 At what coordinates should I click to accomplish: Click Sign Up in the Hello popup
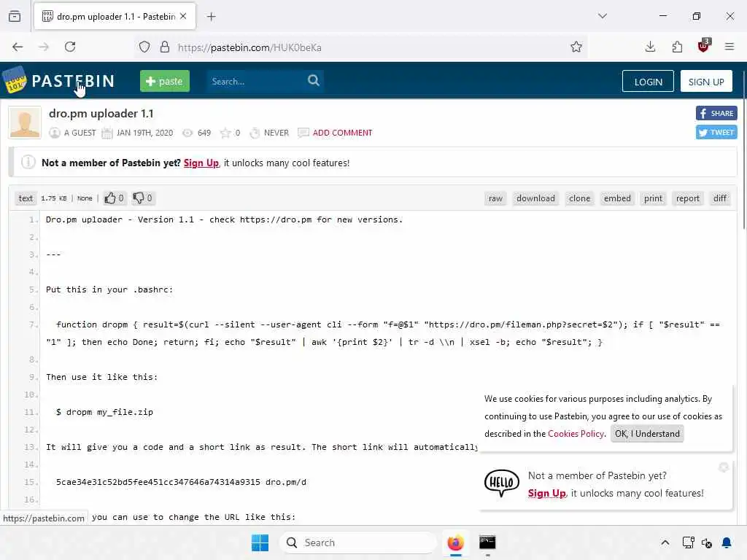[x=546, y=494]
